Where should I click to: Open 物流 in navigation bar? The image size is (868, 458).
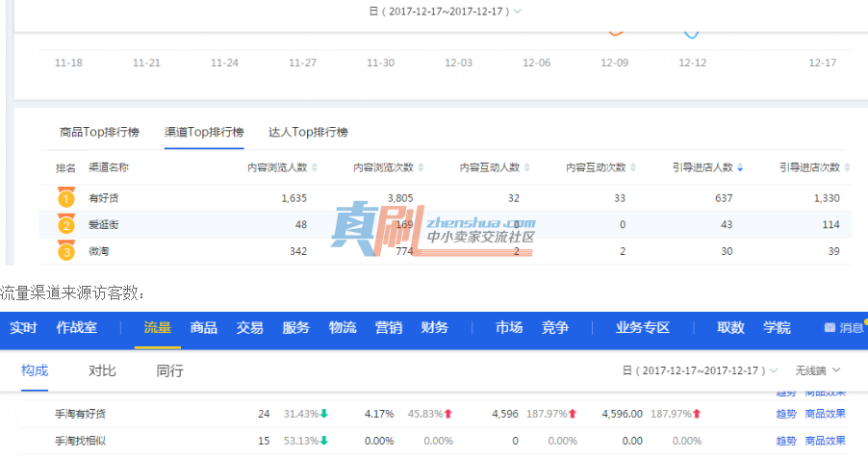coord(343,328)
